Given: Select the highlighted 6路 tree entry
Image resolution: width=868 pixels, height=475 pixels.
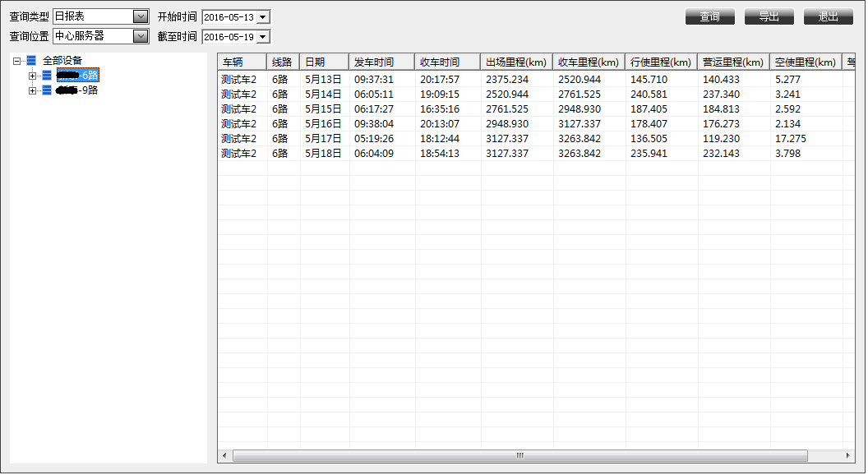Looking at the screenshot, I should pos(77,76).
